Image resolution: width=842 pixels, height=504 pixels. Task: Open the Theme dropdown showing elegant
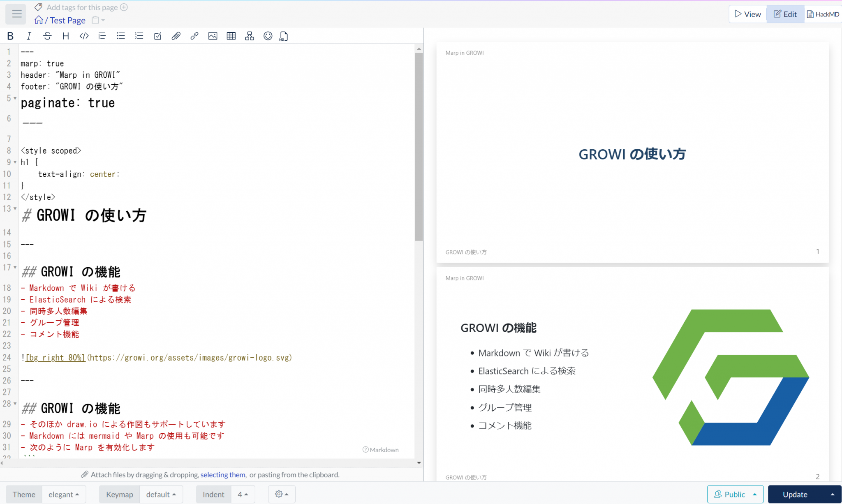[64, 494]
